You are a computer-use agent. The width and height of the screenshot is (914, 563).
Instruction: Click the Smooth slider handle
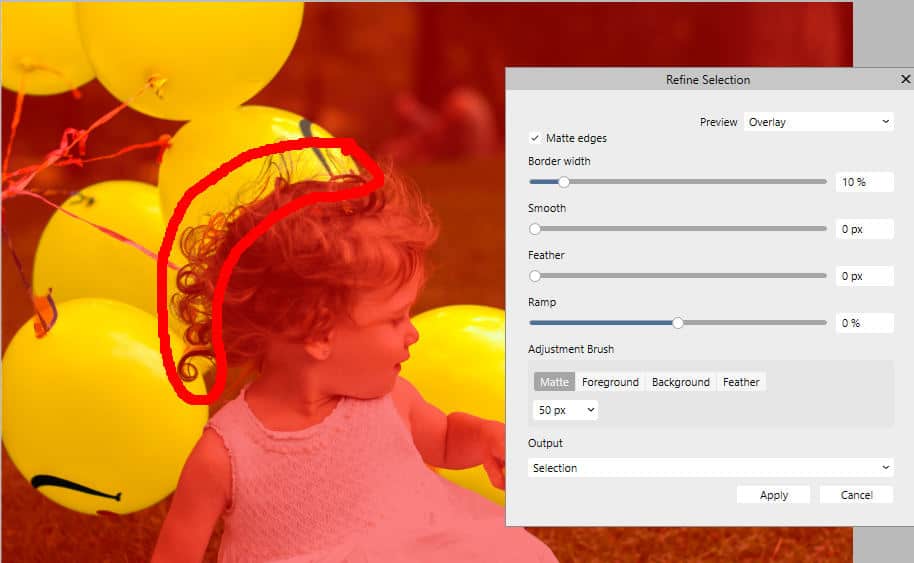[535, 229]
